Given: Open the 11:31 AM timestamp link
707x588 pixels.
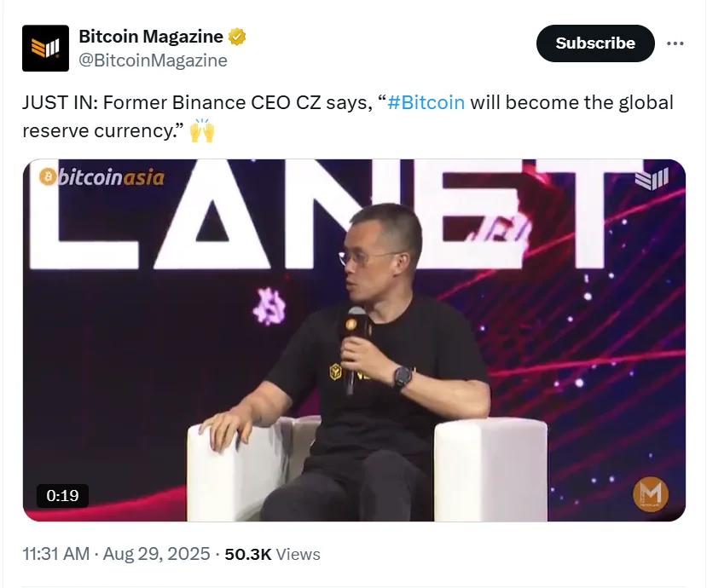Looking at the screenshot, I should pos(56,554).
